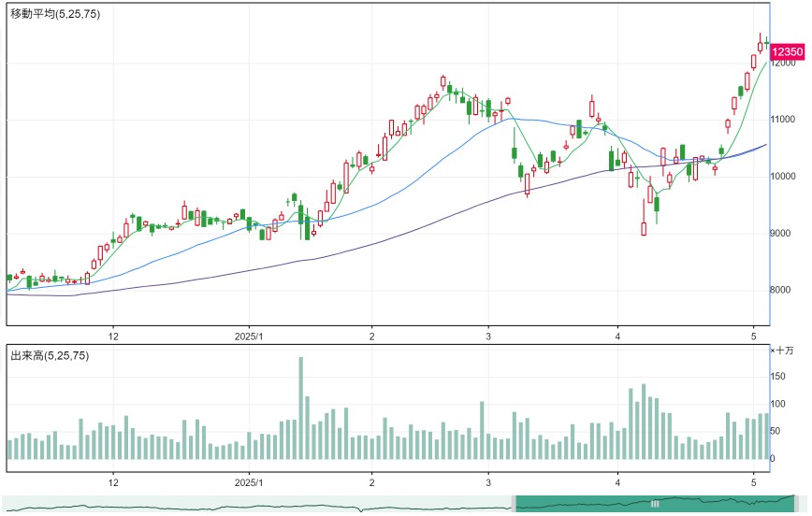The width and height of the screenshot is (812, 516).
Task: Click the 2025/1 label under price chart
Action: [249, 337]
